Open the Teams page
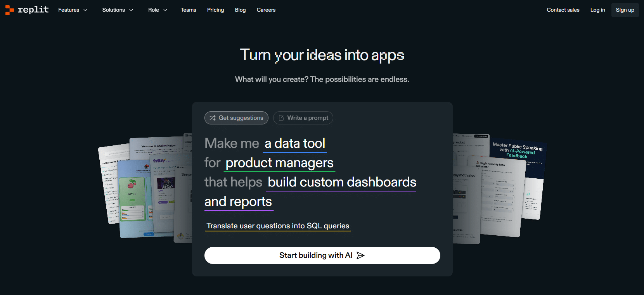 coord(189,10)
